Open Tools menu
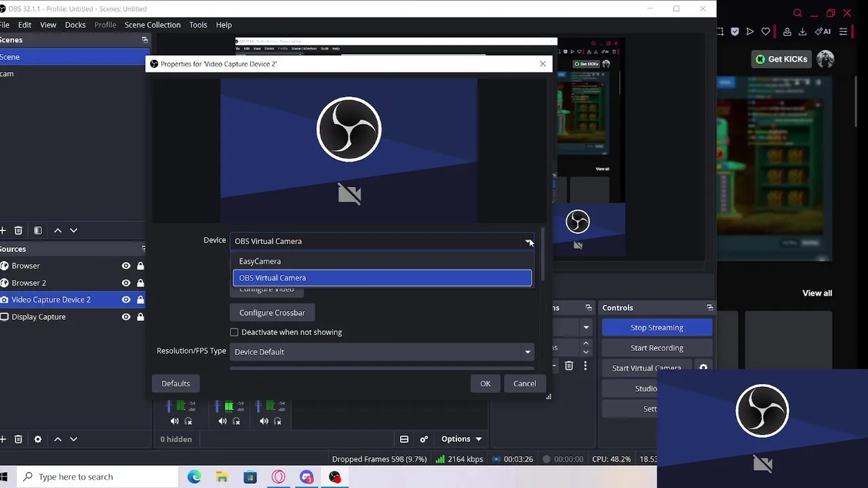868x488 pixels. [x=198, y=25]
